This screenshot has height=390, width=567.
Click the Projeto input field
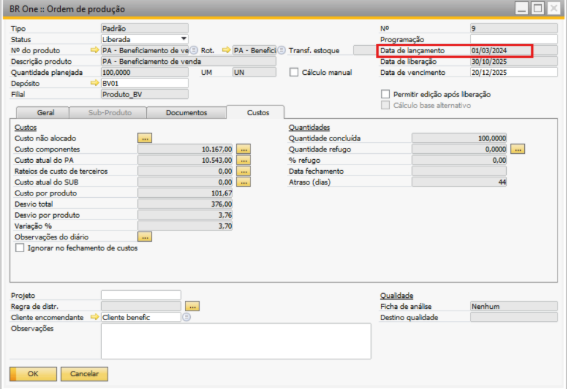(141, 295)
